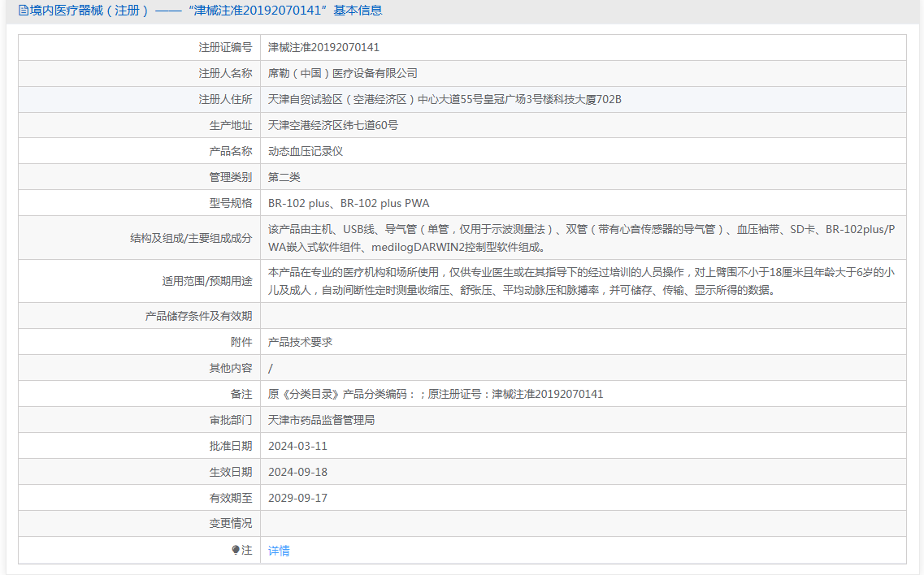Click the 结构及组成/主要组成成分 label

[191, 238]
